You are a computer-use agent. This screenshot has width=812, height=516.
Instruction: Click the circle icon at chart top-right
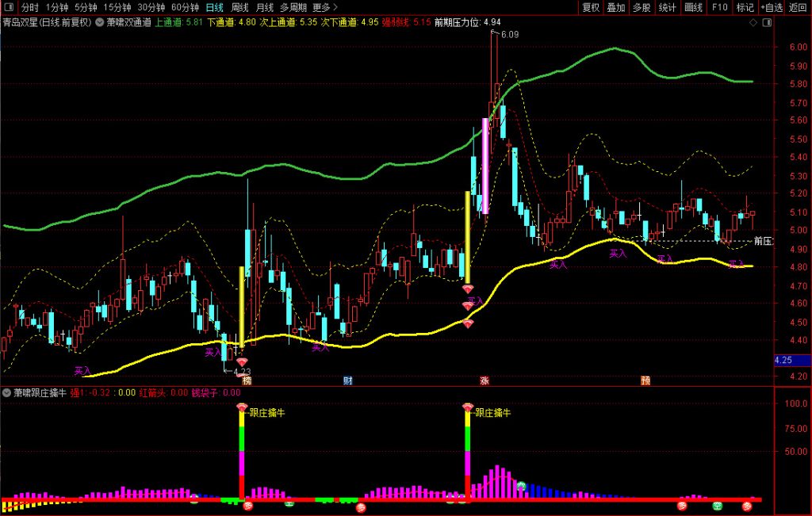click(x=764, y=22)
